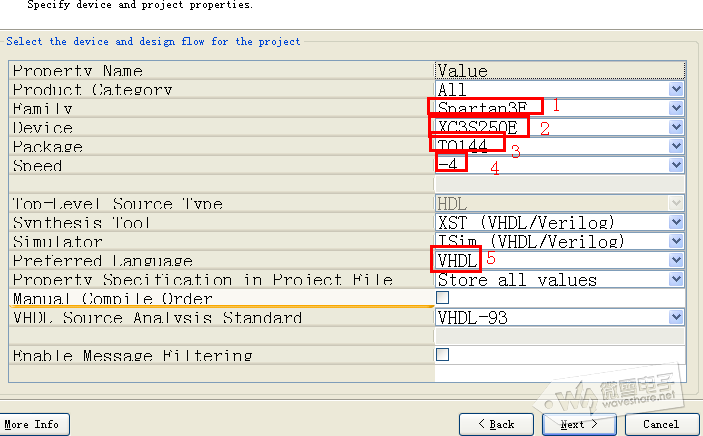Open Property Specification in Project File dropdown
The height and width of the screenshot is (436, 703).
pyautogui.click(x=676, y=279)
